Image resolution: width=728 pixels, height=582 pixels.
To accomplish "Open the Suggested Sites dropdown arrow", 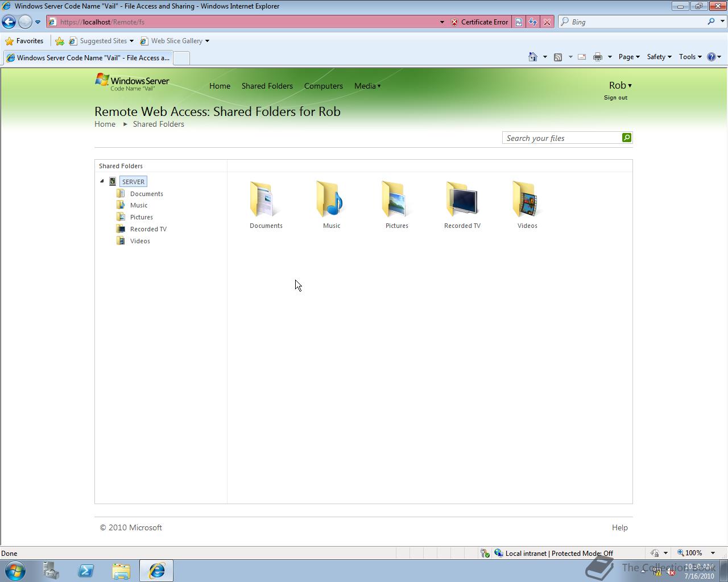I will pyautogui.click(x=131, y=41).
